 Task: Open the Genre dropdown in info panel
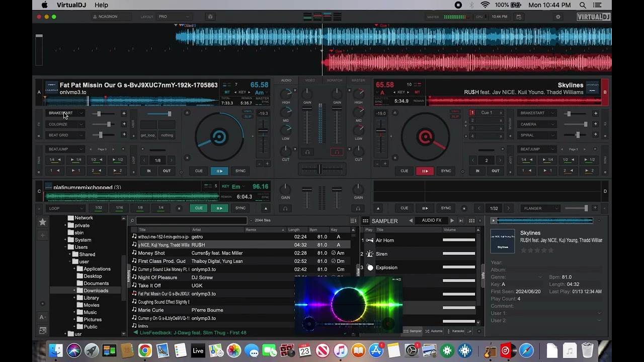540,277
